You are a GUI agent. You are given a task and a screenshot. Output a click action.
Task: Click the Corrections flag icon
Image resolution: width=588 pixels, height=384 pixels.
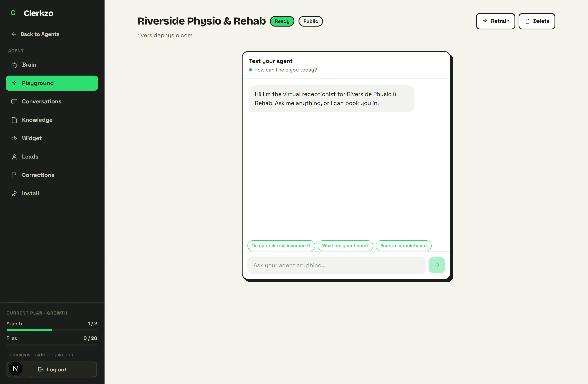coord(14,175)
